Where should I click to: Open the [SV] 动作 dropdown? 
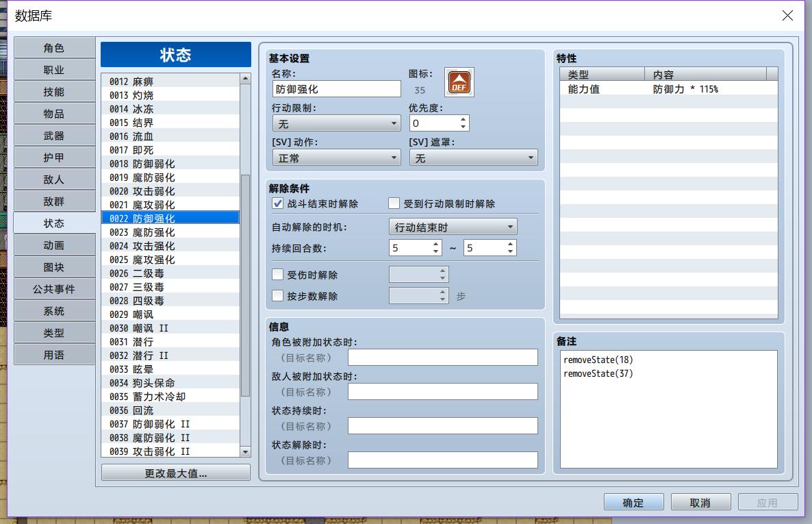[337, 158]
